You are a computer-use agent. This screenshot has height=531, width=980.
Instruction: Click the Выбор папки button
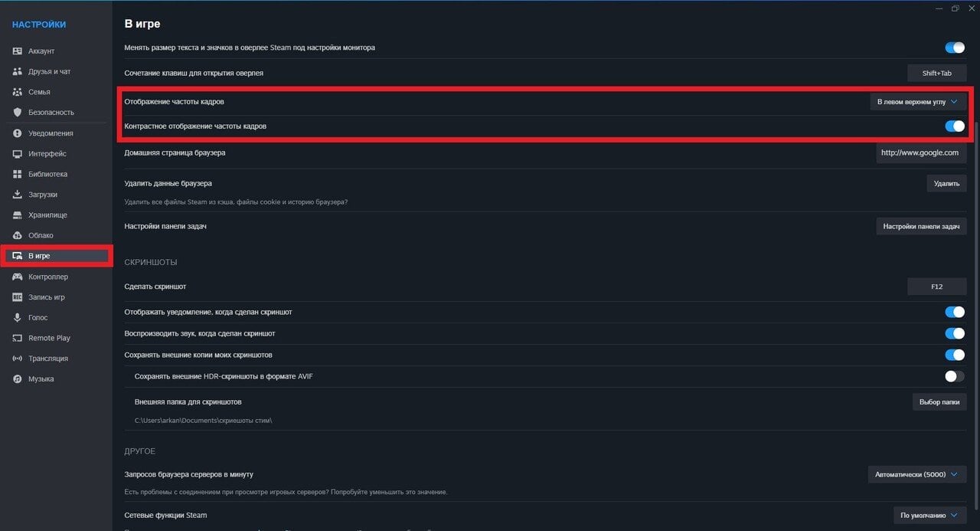click(x=939, y=402)
